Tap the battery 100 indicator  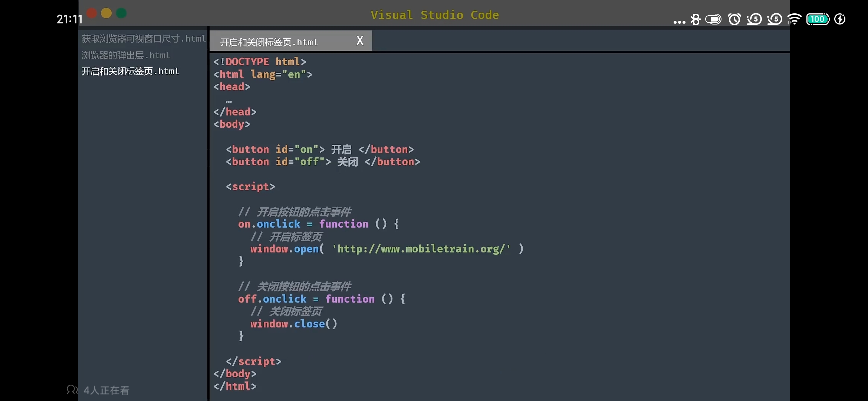[818, 19]
